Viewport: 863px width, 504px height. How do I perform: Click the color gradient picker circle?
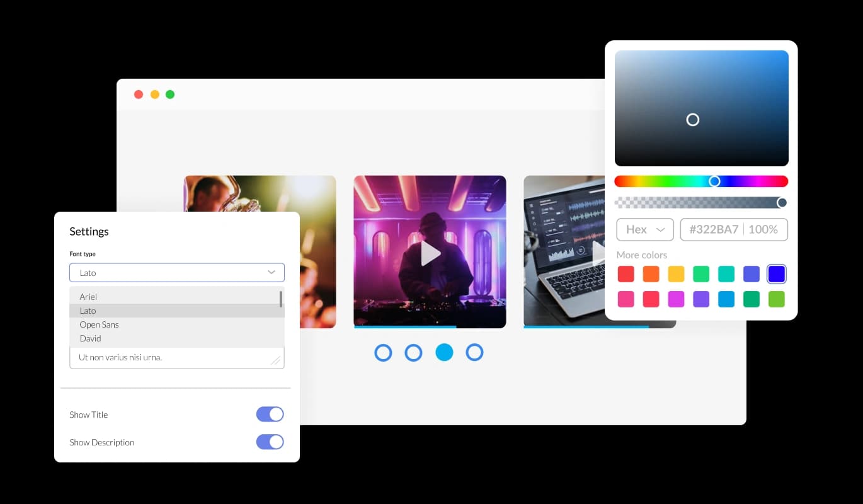[693, 120]
